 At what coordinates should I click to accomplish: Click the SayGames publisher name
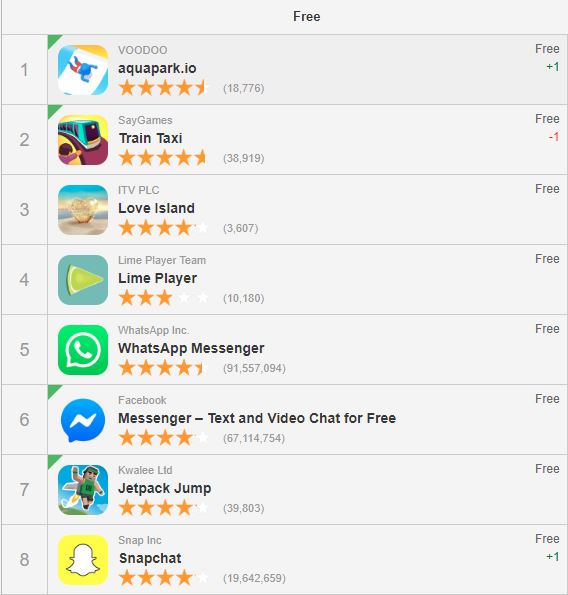tap(145, 120)
